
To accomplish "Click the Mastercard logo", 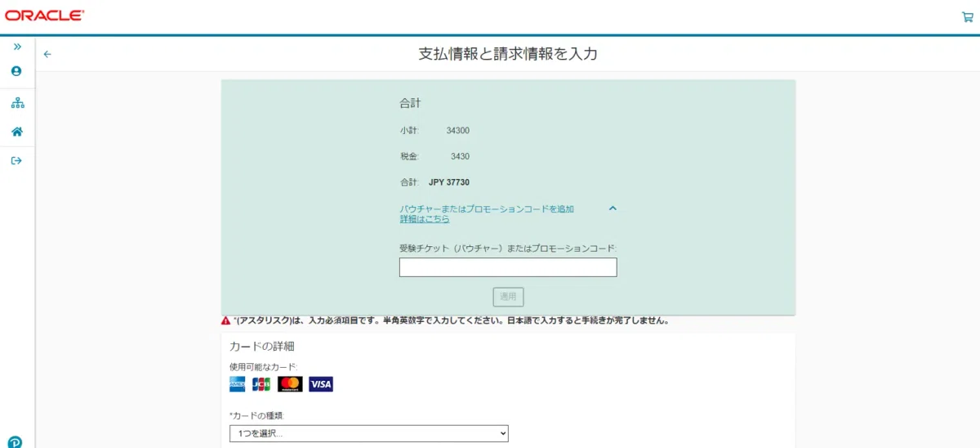I will 290,384.
